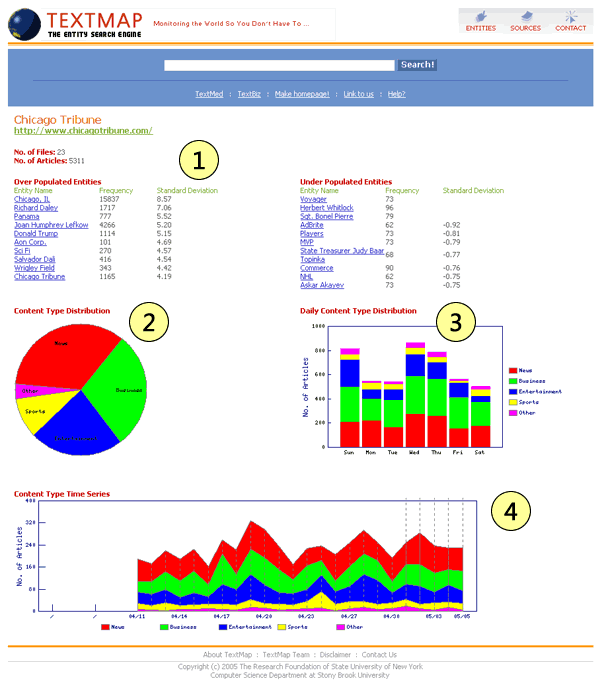Open Askar Akayev entity
The width and height of the screenshot is (600, 687).
[x=322, y=285]
